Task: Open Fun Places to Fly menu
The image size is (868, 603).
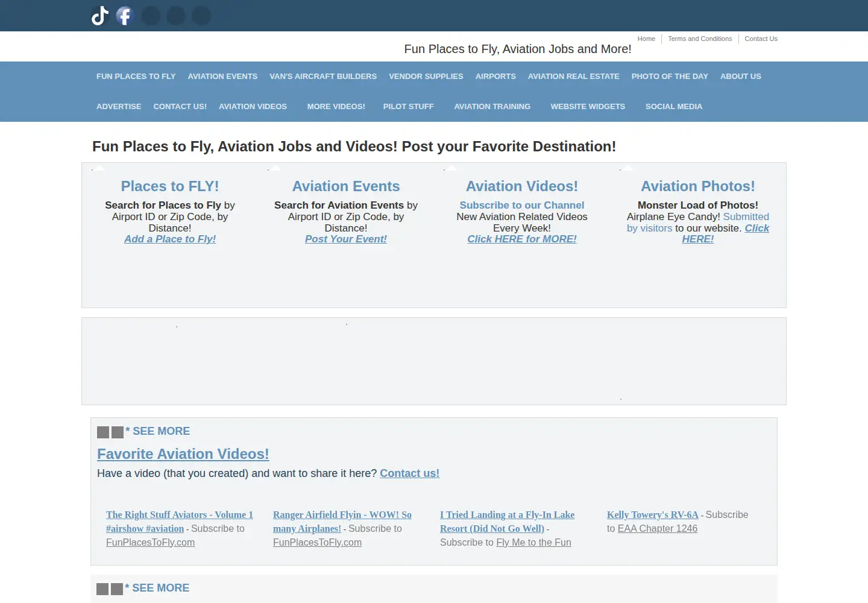Action: (136, 77)
